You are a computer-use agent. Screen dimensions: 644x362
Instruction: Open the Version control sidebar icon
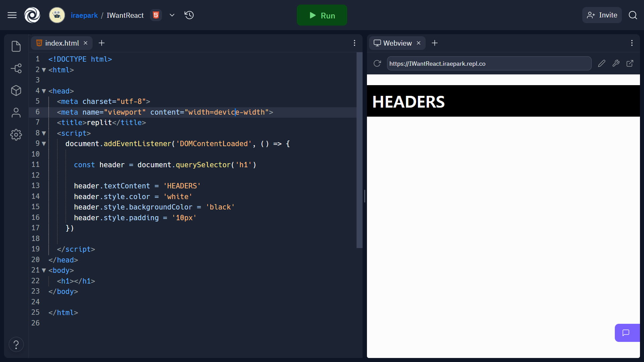16,68
